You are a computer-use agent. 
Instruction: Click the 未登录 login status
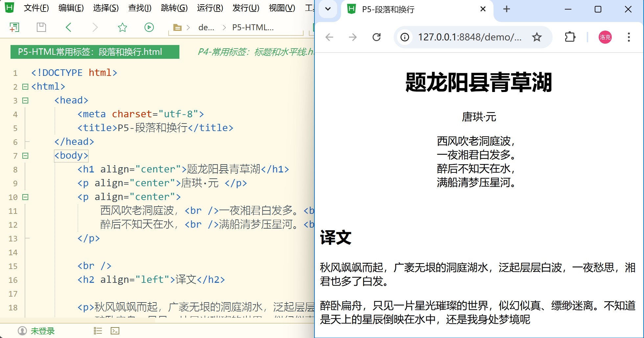(43, 331)
